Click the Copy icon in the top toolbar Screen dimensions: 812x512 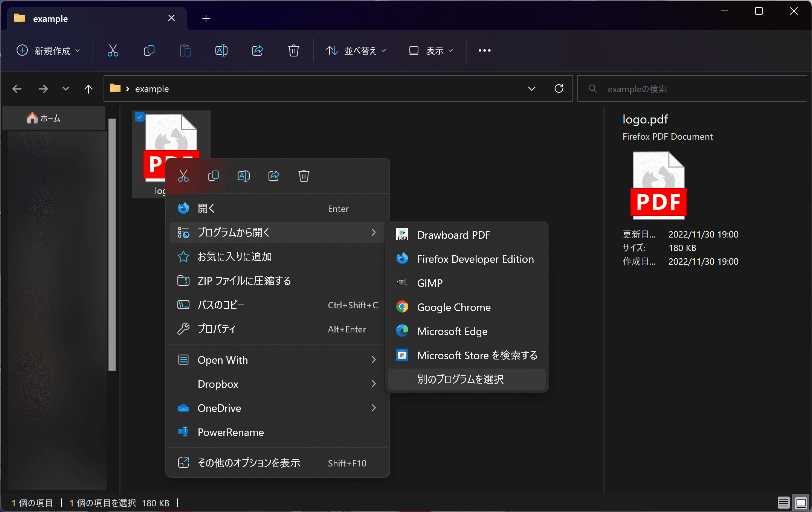pyautogui.click(x=149, y=50)
